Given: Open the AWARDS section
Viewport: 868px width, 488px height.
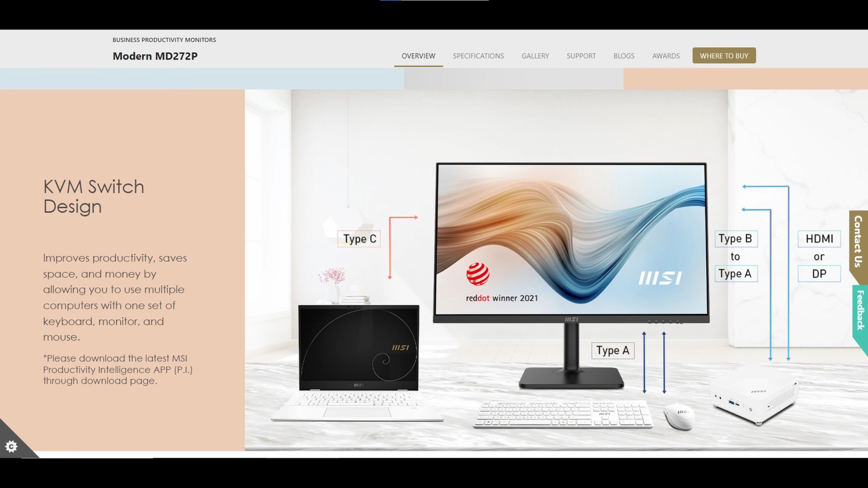Looking at the screenshot, I should coord(666,56).
